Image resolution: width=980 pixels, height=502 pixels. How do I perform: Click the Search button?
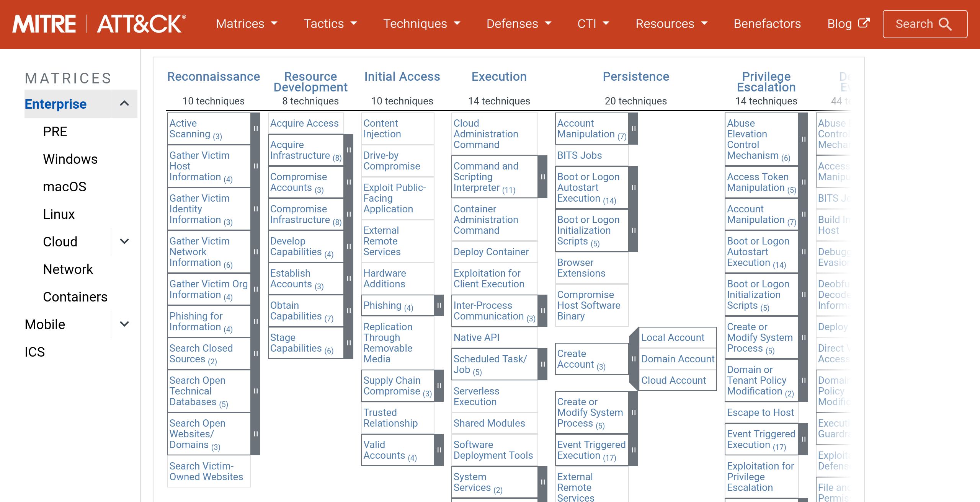click(925, 24)
